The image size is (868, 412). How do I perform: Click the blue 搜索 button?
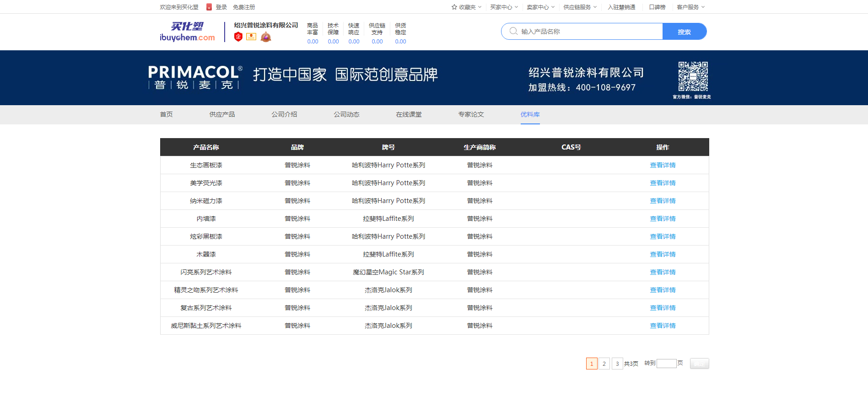[x=685, y=32]
